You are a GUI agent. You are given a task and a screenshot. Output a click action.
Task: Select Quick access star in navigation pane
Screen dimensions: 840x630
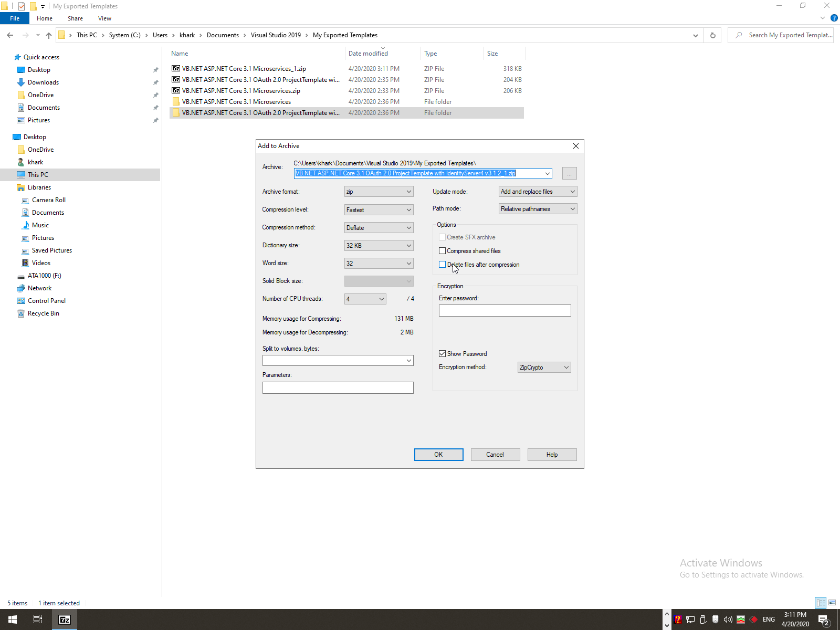17,57
